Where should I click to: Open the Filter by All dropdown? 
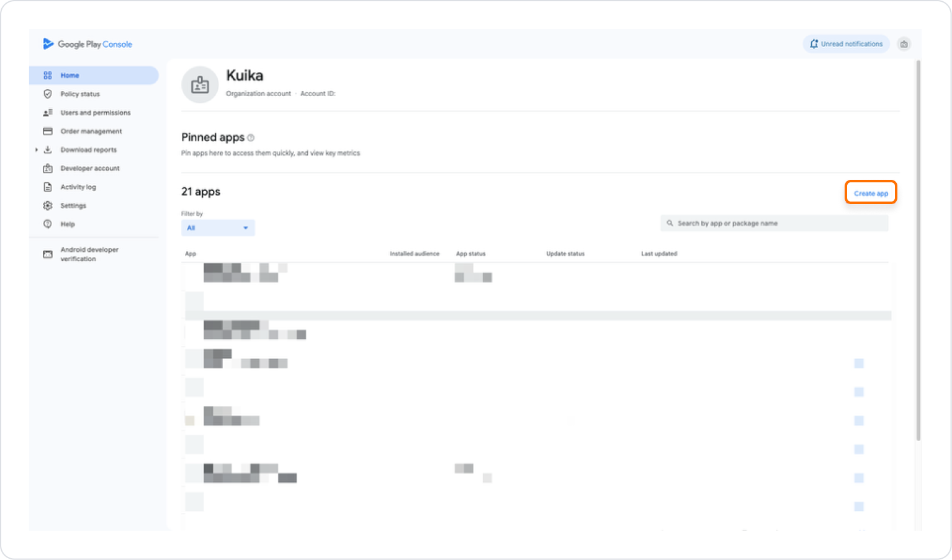pyautogui.click(x=218, y=228)
